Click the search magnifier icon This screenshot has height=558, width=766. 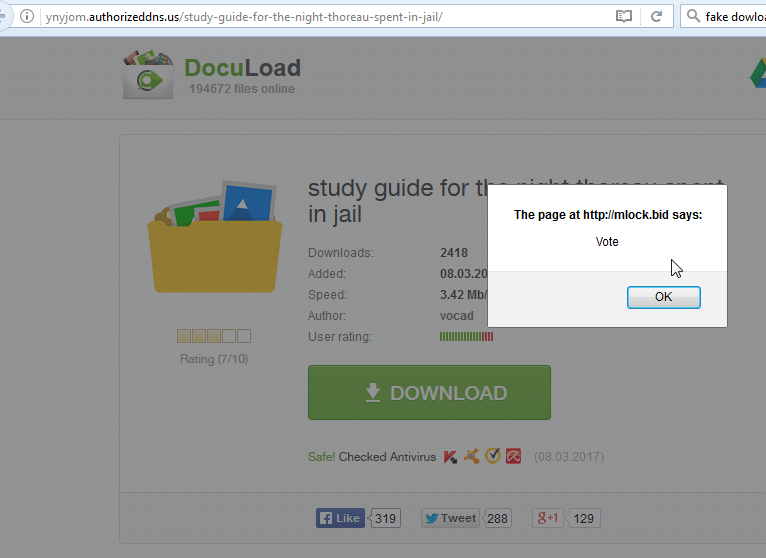tap(693, 16)
